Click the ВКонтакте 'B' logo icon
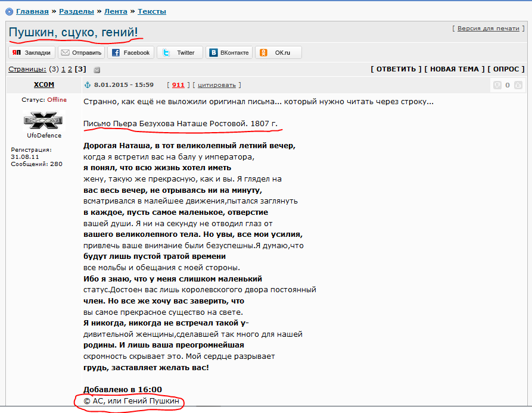 [x=213, y=52]
